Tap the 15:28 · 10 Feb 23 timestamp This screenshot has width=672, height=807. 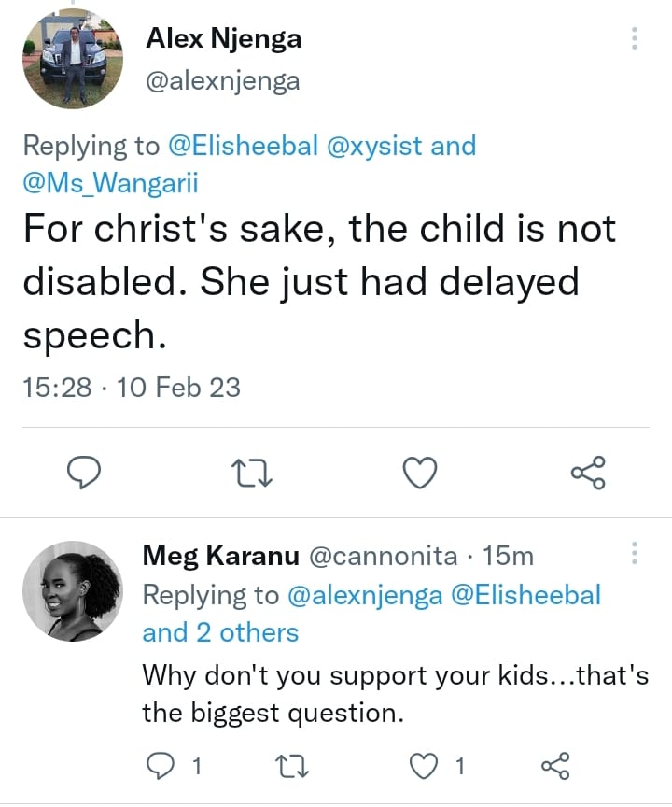132,387
